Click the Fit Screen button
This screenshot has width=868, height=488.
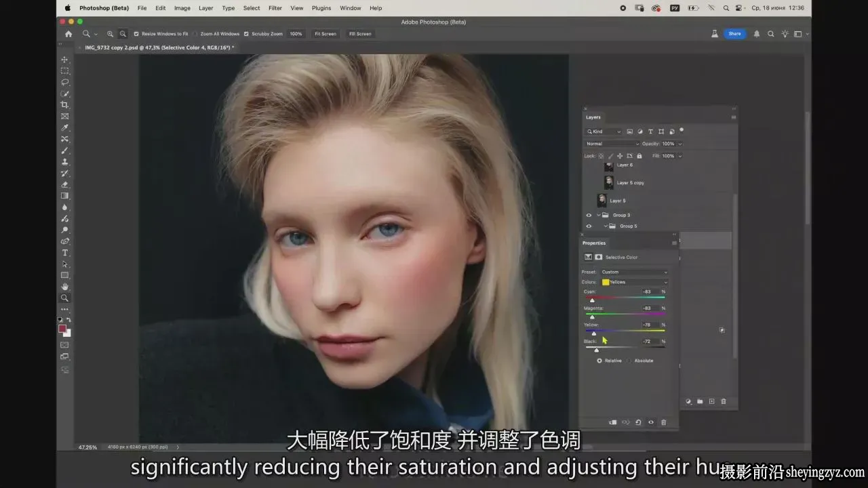coord(325,34)
